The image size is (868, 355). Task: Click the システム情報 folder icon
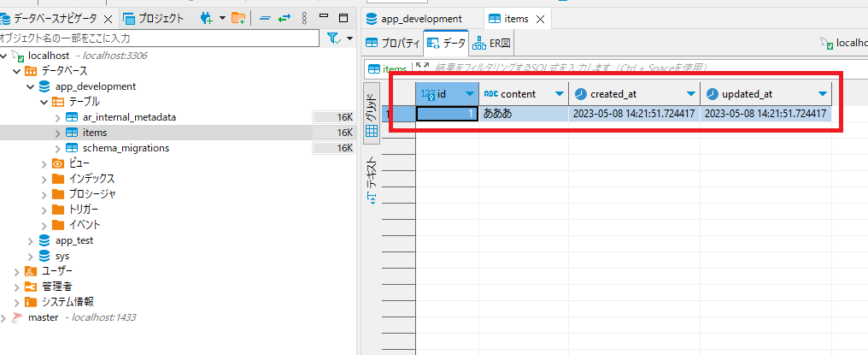pyautogui.click(x=31, y=302)
